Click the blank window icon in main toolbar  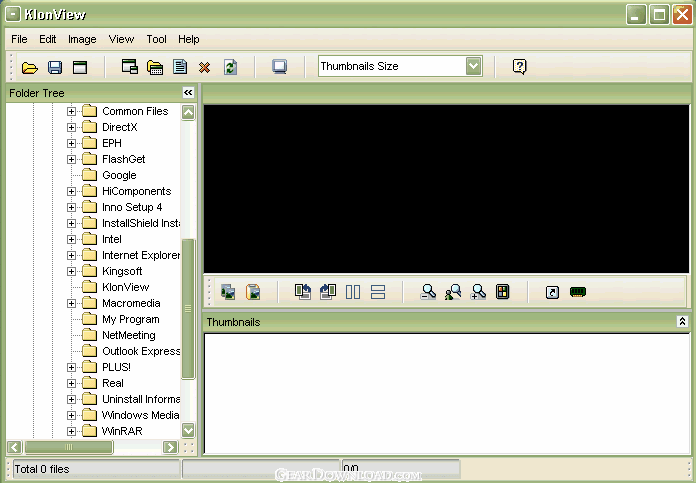point(80,67)
